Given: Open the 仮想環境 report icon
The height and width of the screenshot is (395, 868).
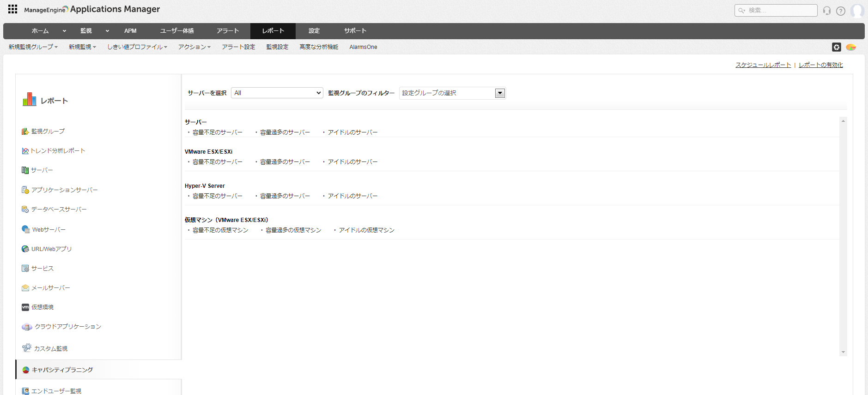Looking at the screenshot, I should (x=25, y=307).
